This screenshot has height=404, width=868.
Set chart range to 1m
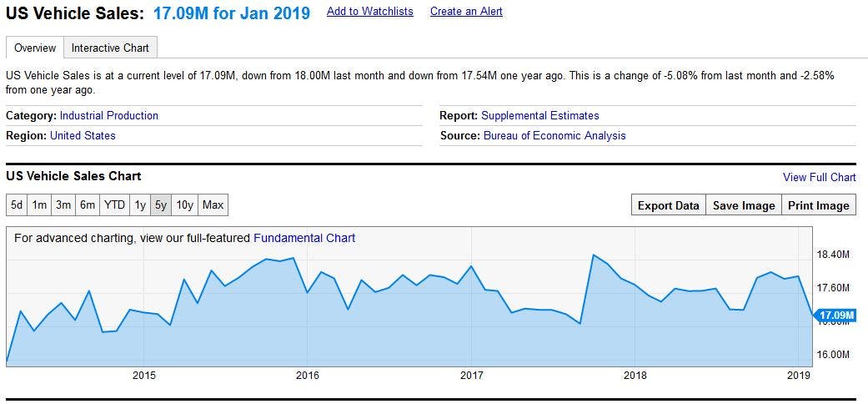pyautogui.click(x=39, y=205)
